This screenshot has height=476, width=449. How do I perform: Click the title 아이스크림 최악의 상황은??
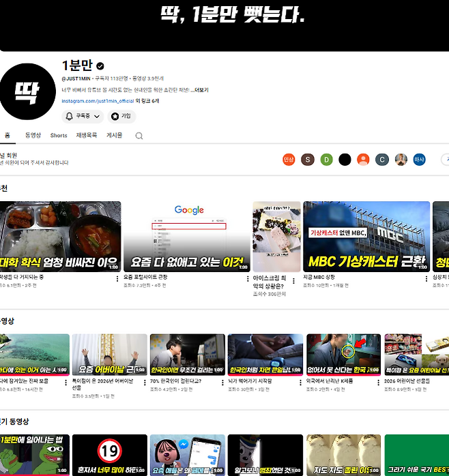pos(270,282)
